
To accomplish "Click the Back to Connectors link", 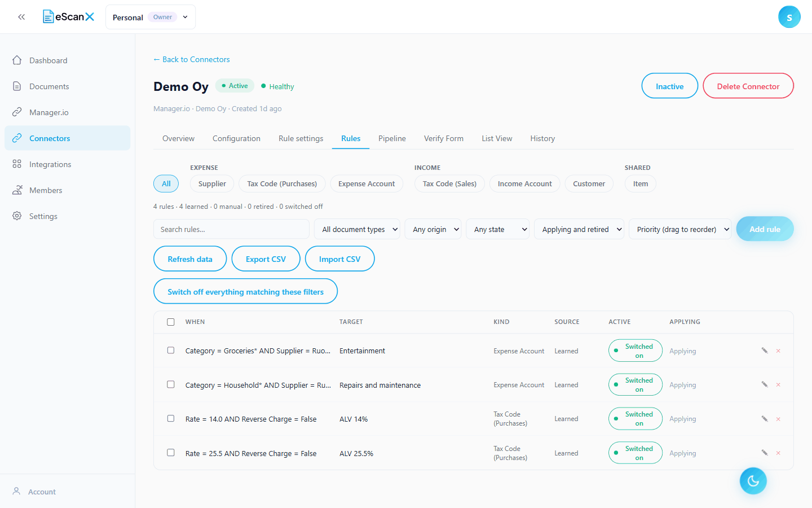I will pos(192,59).
